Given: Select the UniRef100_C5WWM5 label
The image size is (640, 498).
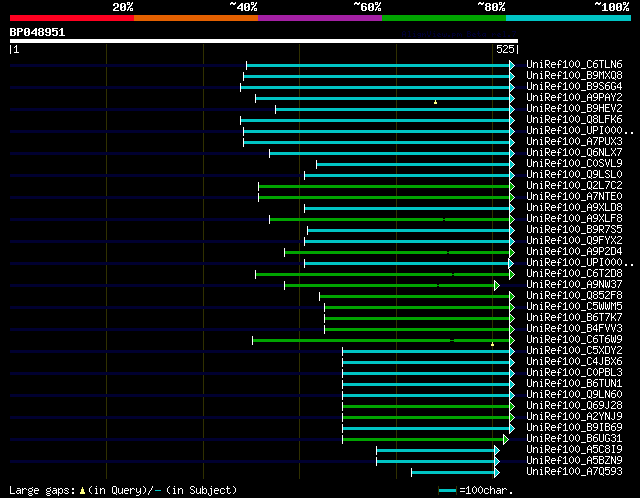Looking at the screenshot, I should tap(574, 307).
